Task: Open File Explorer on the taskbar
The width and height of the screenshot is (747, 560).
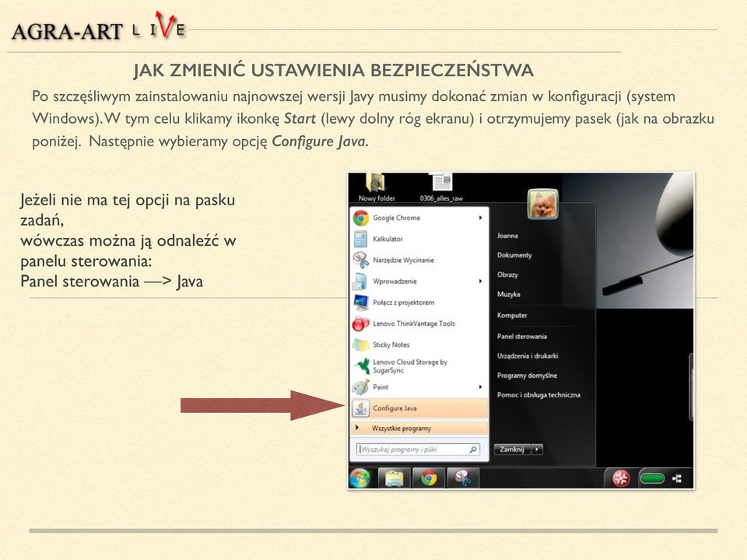Action: (394, 478)
